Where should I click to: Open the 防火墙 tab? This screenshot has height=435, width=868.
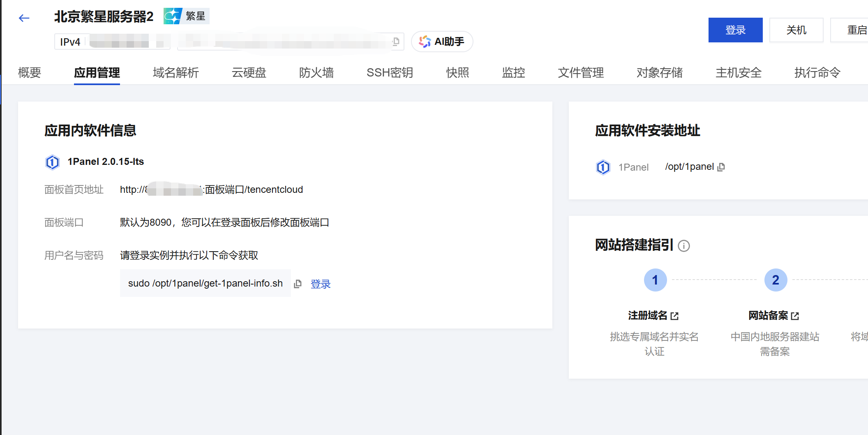click(316, 73)
